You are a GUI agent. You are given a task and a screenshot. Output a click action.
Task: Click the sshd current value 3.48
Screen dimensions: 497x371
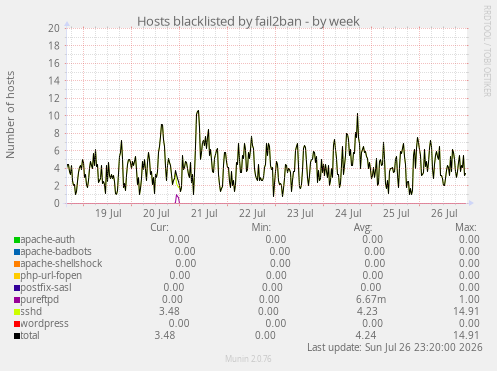[x=169, y=311]
